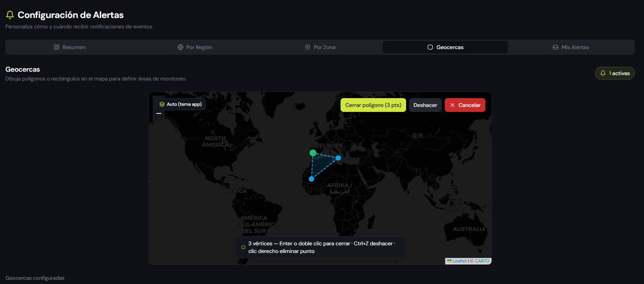Click the hexagon icon in vertices hint
This screenshot has width=644, height=284.
click(x=243, y=247)
